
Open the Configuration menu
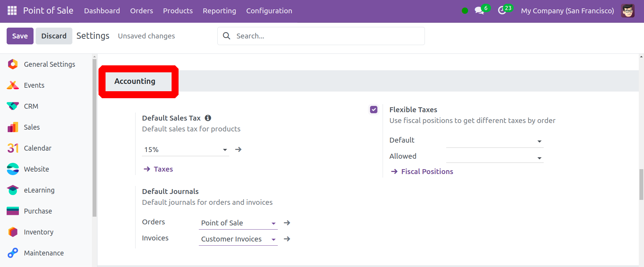(x=269, y=11)
